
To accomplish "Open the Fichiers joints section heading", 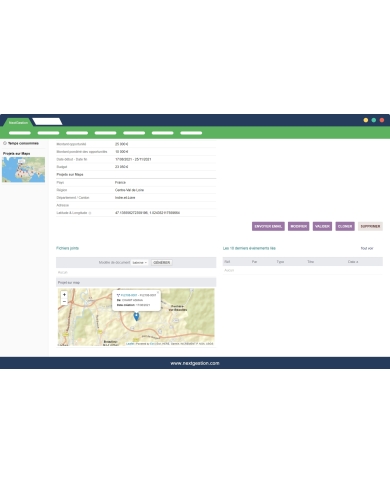I will [67, 248].
